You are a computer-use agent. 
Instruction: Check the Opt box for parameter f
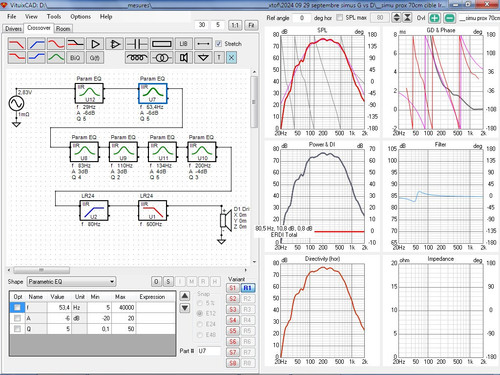pyautogui.click(x=17, y=307)
